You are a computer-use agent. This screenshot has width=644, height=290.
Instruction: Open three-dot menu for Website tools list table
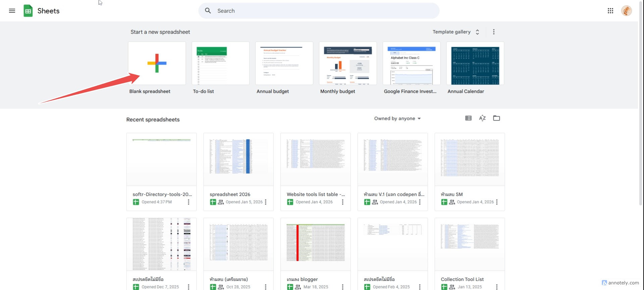coord(342,202)
